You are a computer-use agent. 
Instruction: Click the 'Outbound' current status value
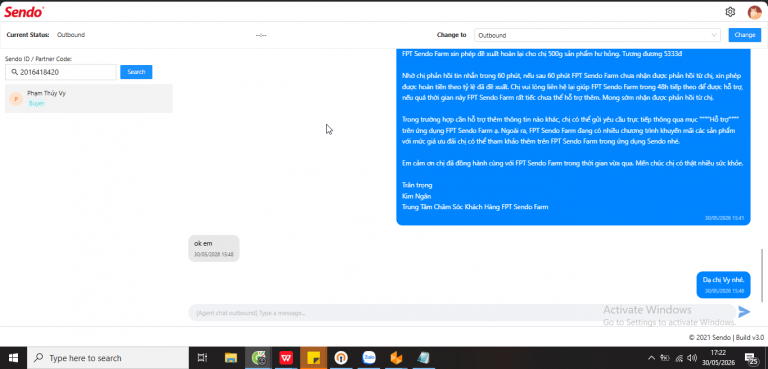click(x=71, y=35)
